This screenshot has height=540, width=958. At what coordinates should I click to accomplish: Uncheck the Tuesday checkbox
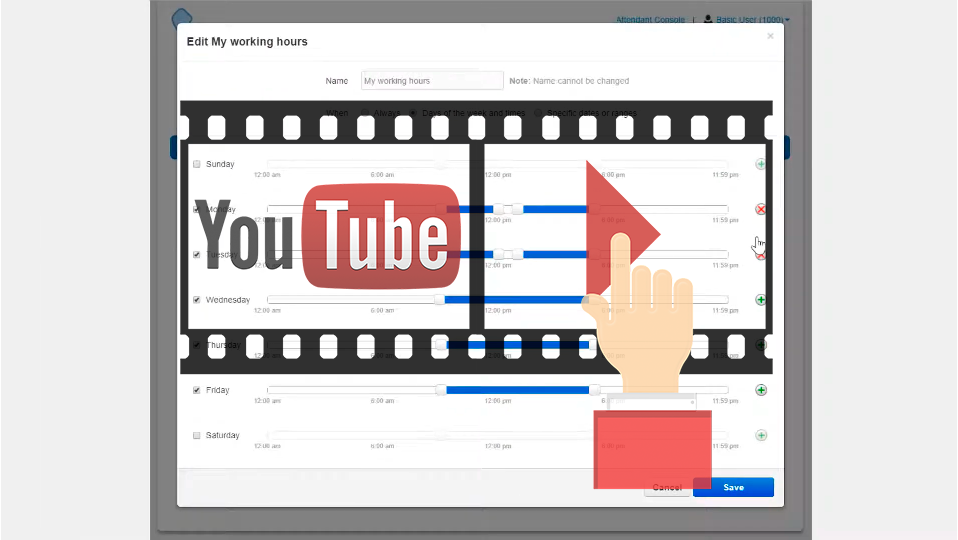[x=197, y=255]
